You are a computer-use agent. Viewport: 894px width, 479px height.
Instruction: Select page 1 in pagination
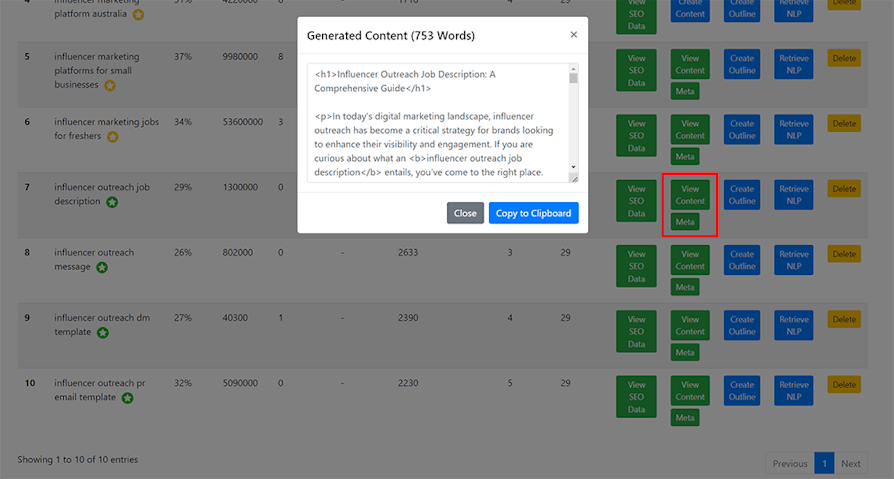[824, 463]
